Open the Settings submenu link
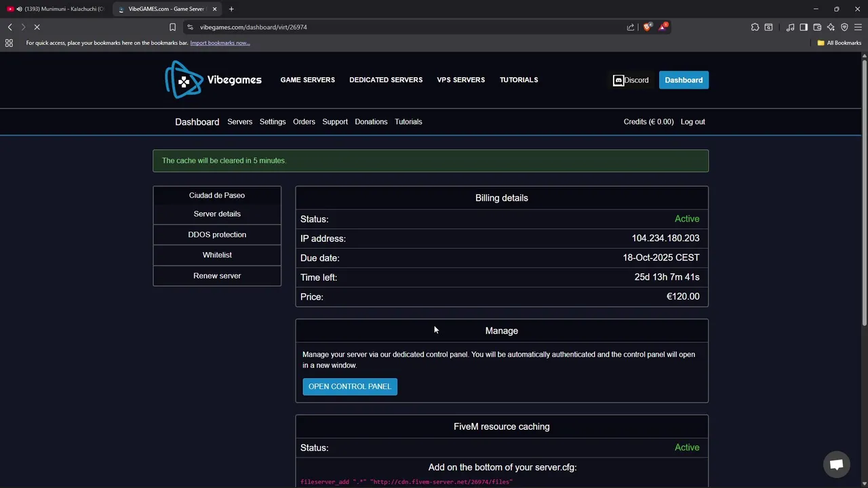 coord(273,122)
